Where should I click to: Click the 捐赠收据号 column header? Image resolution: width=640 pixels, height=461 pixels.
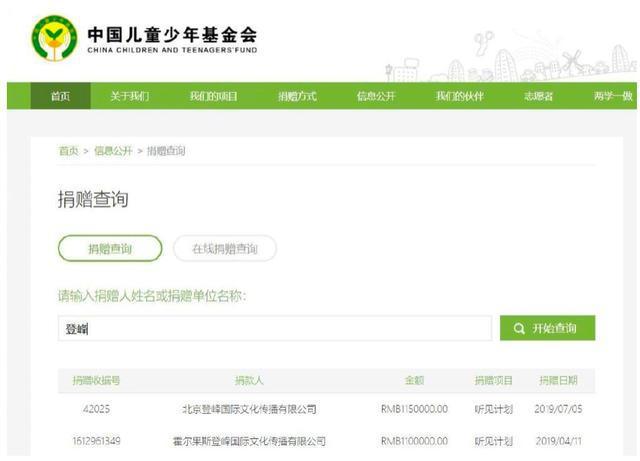point(96,381)
